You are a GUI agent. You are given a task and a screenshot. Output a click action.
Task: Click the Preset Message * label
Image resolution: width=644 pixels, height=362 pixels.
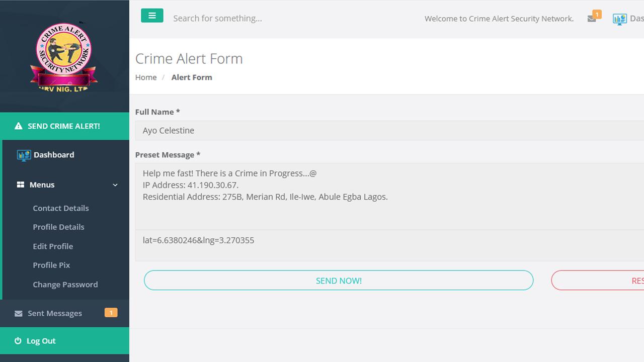[x=168, y=155]
